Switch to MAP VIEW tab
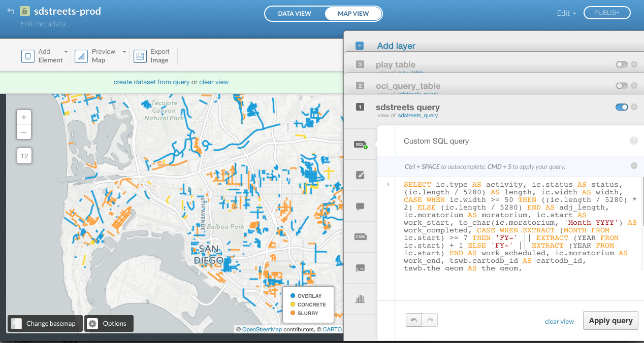This screenshot has width=644, height=343. (x=352, y=14)
